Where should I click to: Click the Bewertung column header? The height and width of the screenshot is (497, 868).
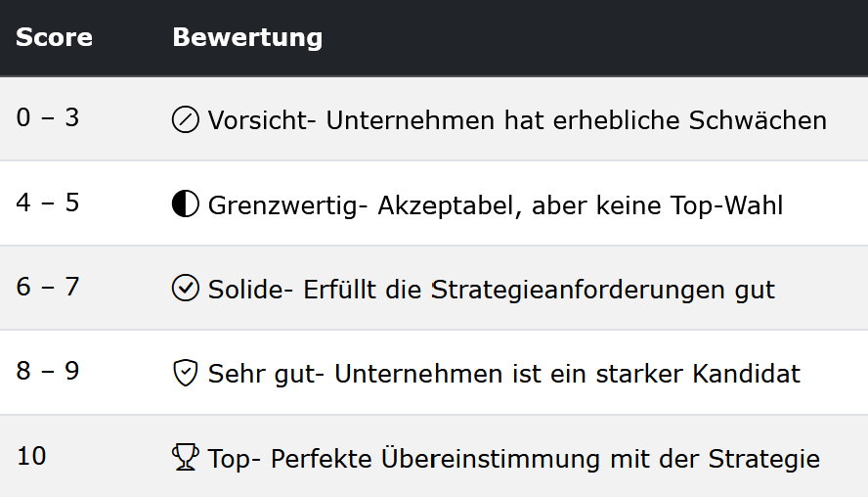pyautogui.click(x=247, y=38)
